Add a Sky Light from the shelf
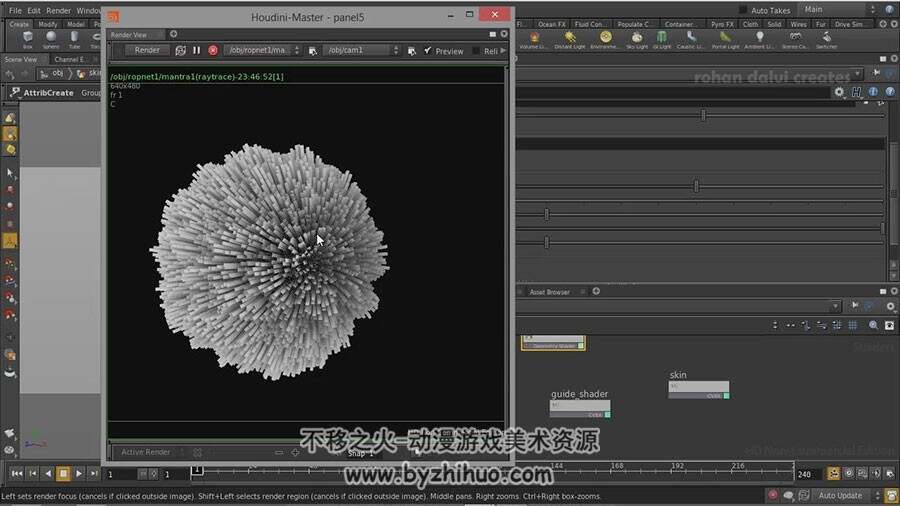Viewport: 900px width, 506px height. [x=637, y=40]
